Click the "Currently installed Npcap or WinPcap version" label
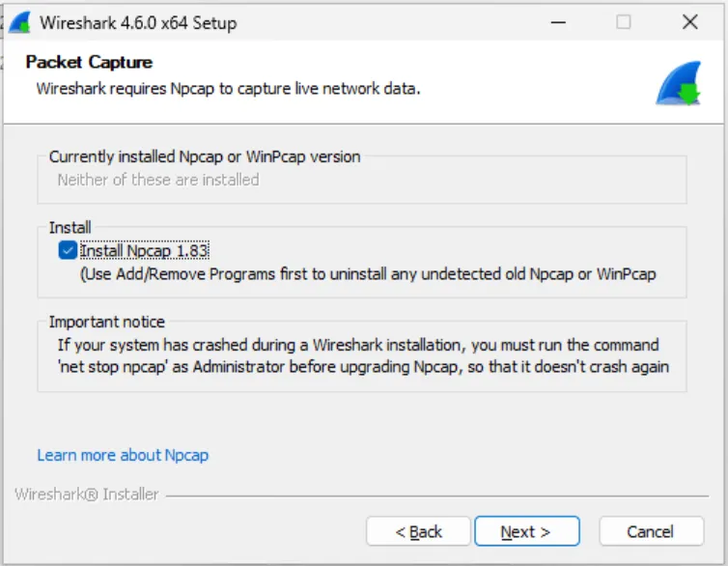 [205, 156]
